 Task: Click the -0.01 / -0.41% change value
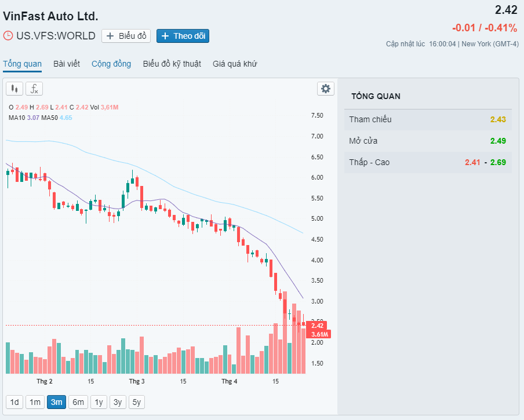[x=485, y=28]
